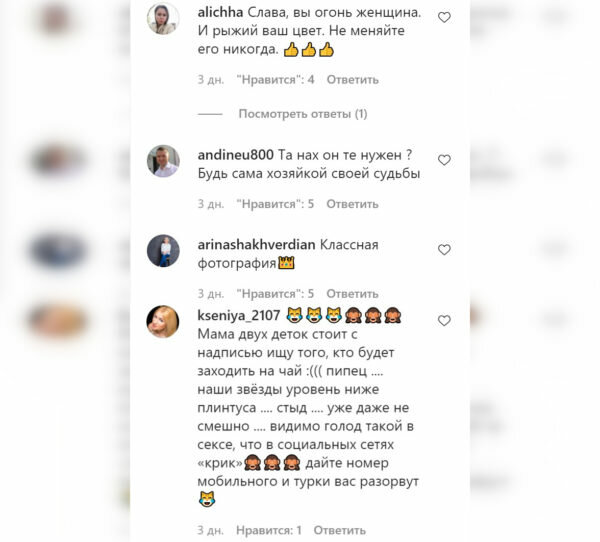Reply to andineu800's comment via Ответить
Viewport: 600px width, 542px height.
click(x=352, y=204)
